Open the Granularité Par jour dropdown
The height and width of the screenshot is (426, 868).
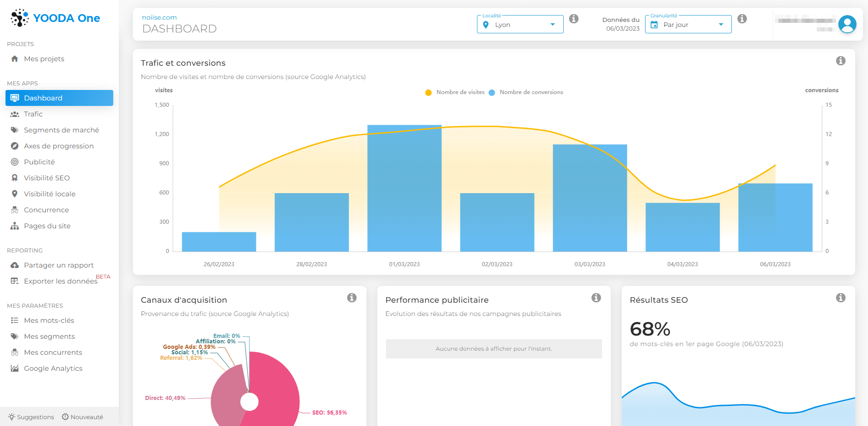pos(688,25)
